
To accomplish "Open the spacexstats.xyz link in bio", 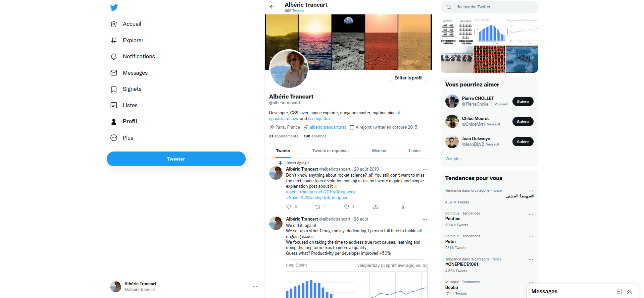I will 284,119.
